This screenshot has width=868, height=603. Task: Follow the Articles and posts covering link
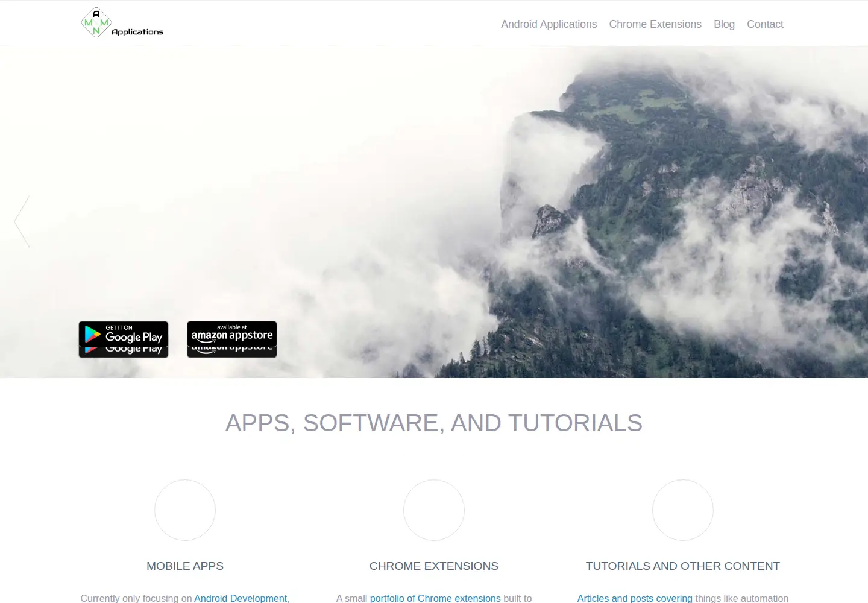(635, 598)
